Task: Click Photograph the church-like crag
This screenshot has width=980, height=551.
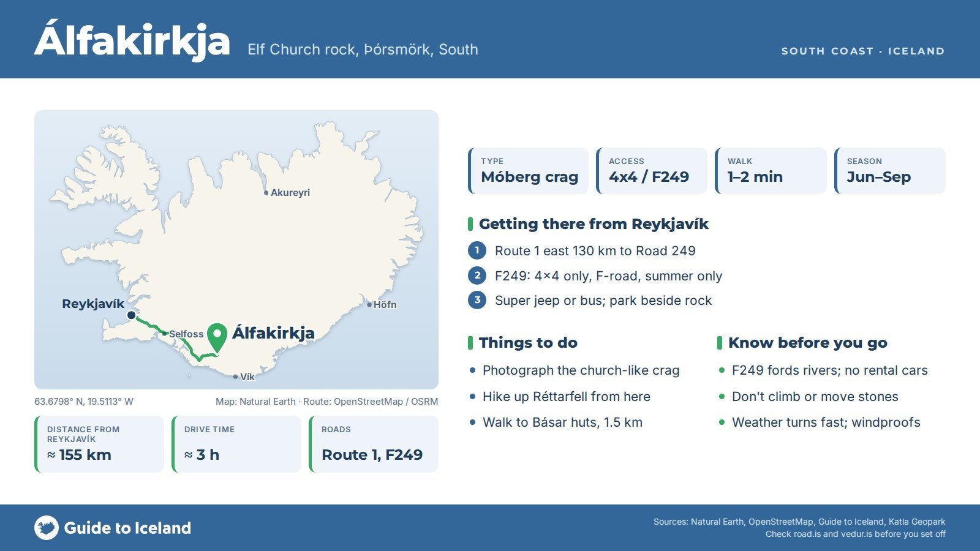Action: click(x=581, y=370)
